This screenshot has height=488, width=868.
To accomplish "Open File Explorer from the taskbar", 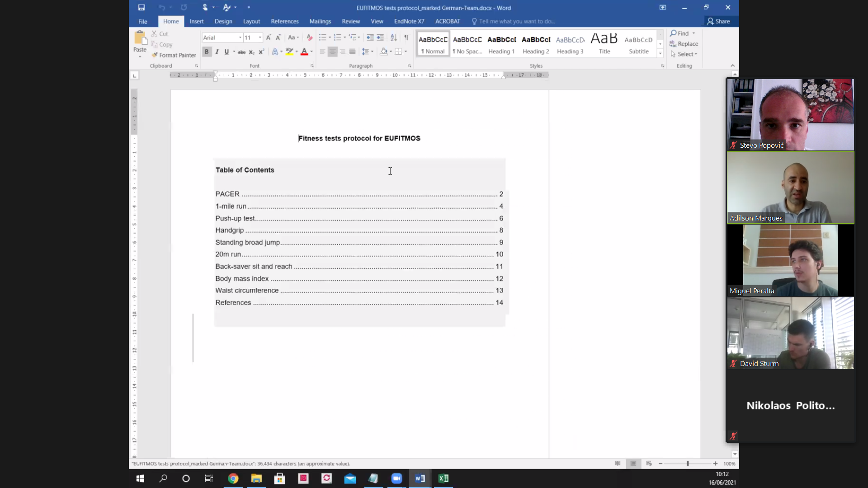I will coord(256,478).
